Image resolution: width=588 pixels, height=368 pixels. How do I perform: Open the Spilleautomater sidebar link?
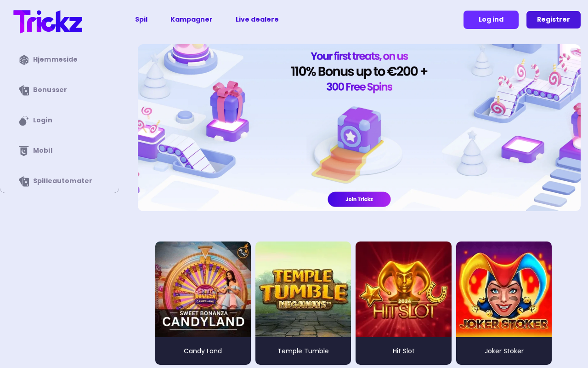pyautogui.click(x=62, y=181)
